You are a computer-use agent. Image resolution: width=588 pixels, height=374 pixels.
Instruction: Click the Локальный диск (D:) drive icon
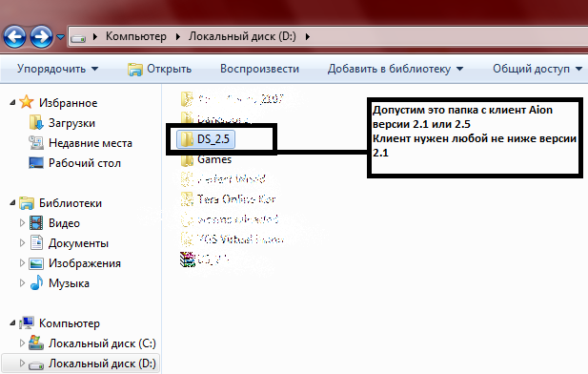pos(36,364)
